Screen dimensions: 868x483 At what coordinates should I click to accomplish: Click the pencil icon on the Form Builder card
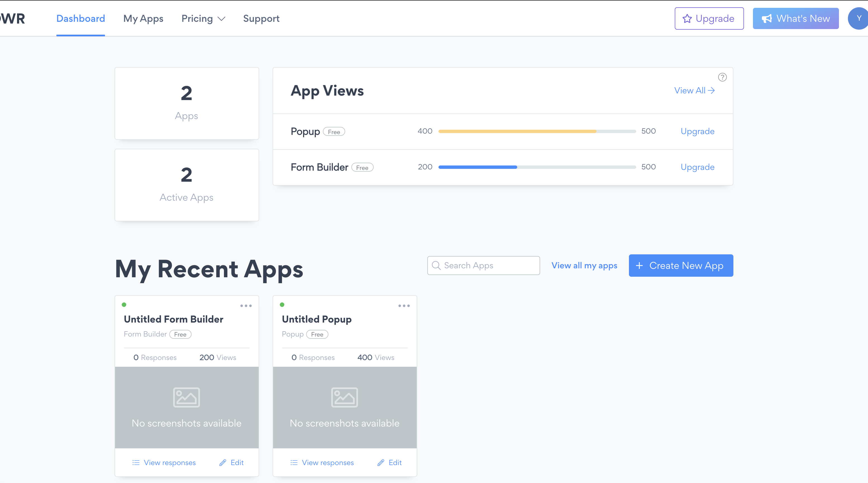[223, 462]
